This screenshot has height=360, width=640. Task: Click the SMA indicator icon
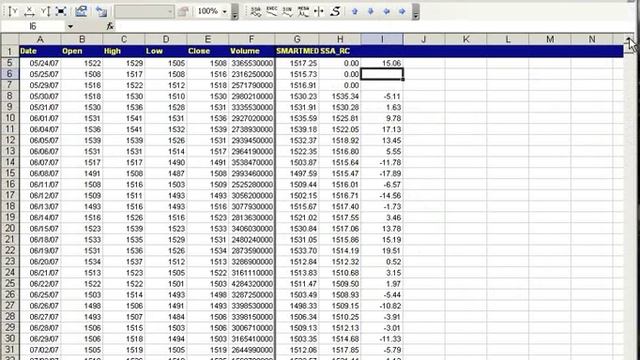click(x=256, y=11)
